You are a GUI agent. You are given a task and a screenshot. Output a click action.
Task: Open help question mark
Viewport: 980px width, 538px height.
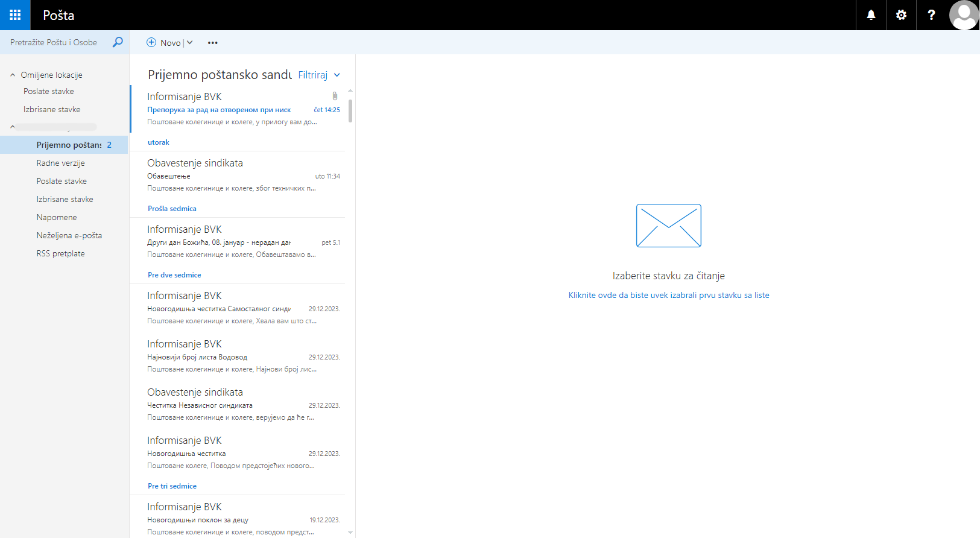click(x=931, y=15)
